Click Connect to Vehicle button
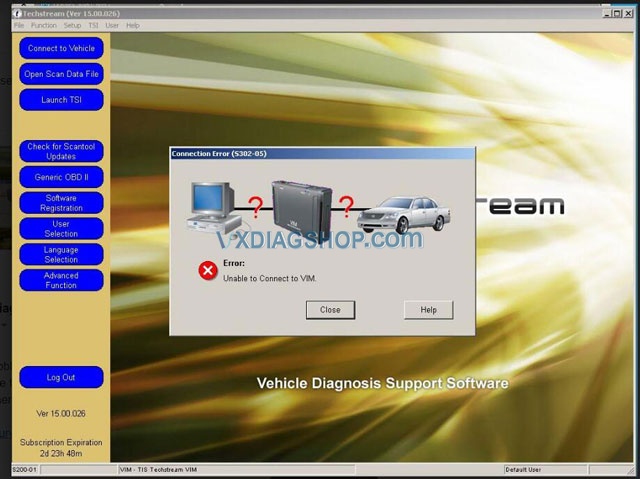 pos(61,48)
